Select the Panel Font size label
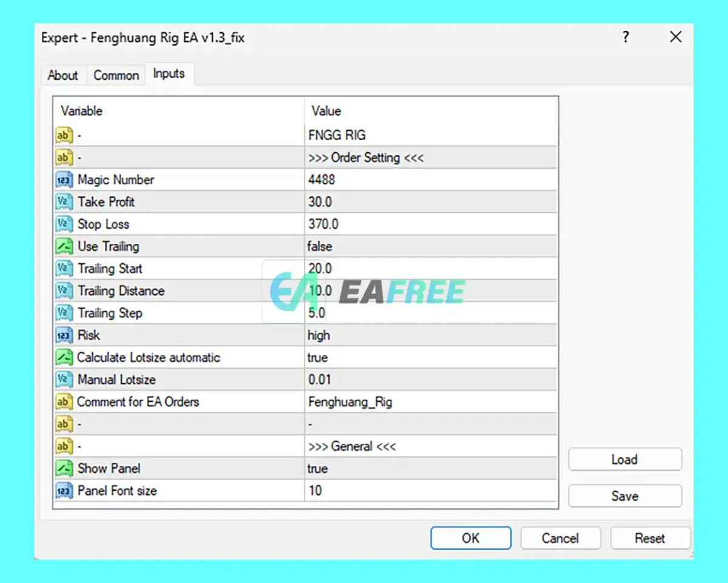The image size is (728, 583). [x=117, y=491]
